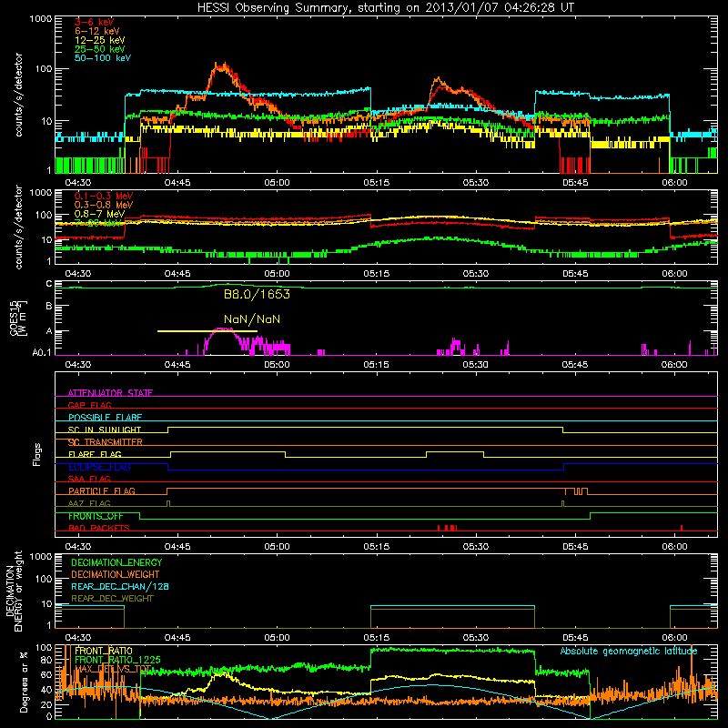Click the FRONT_RATIO legend label
The image size is (728, 728).
tap(104, 651)
